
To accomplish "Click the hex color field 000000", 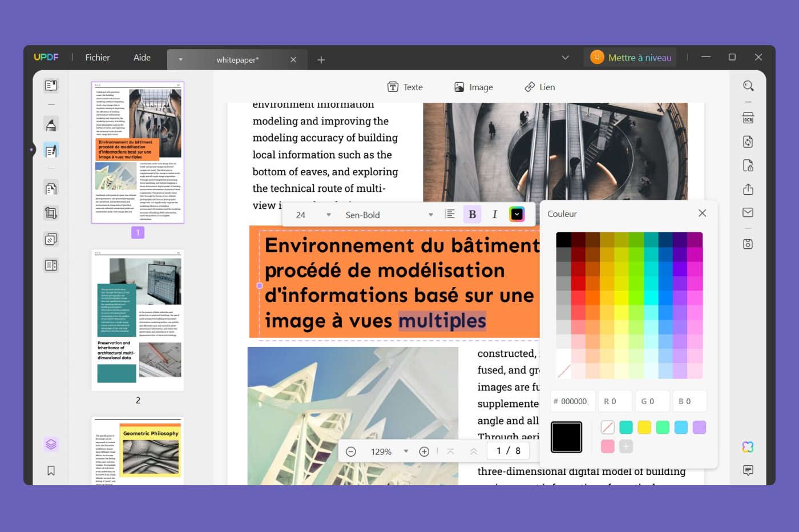I will (573, 401).
